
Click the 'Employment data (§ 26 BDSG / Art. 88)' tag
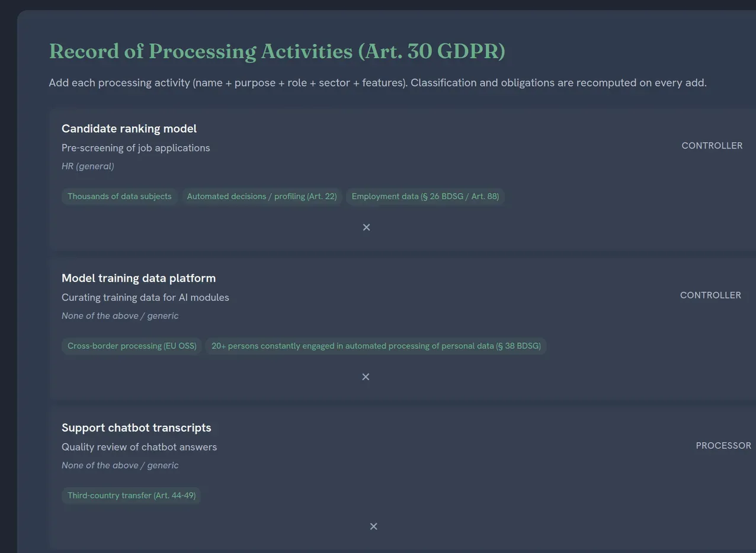(x=425, y=197)
